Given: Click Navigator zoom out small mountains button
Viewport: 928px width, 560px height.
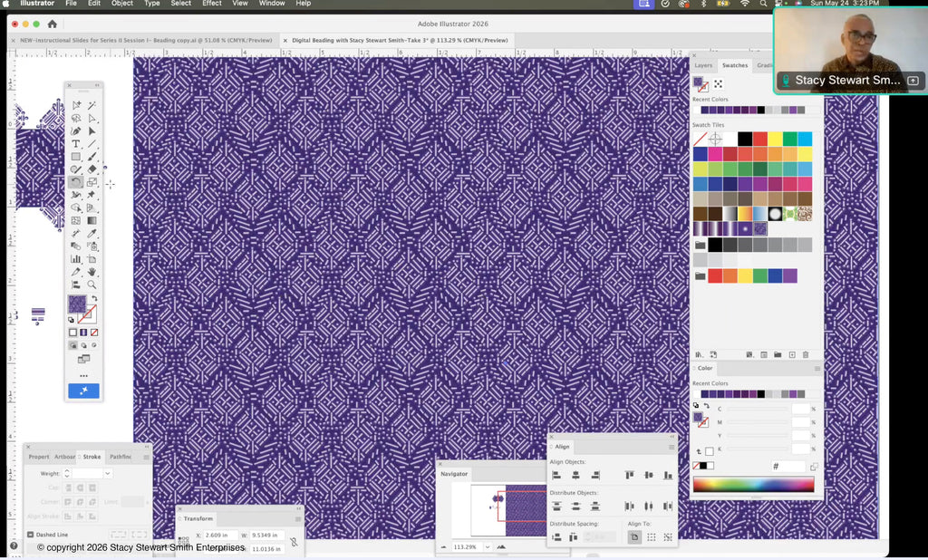Looking at the screenshot, I should tap(443, 547).
